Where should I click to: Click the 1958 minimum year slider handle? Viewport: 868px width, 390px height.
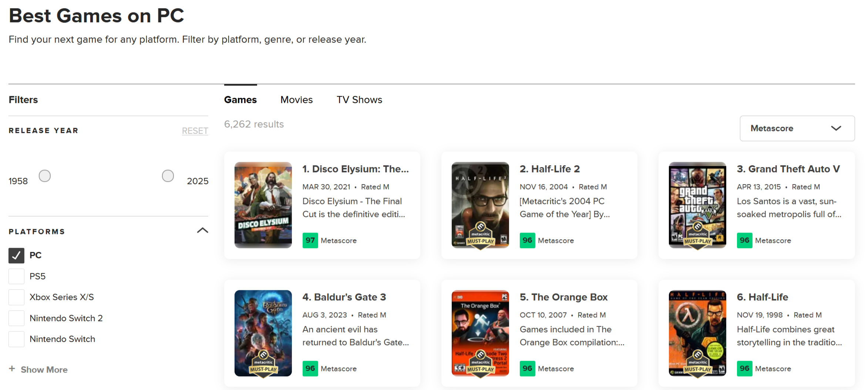click(45, 176)
